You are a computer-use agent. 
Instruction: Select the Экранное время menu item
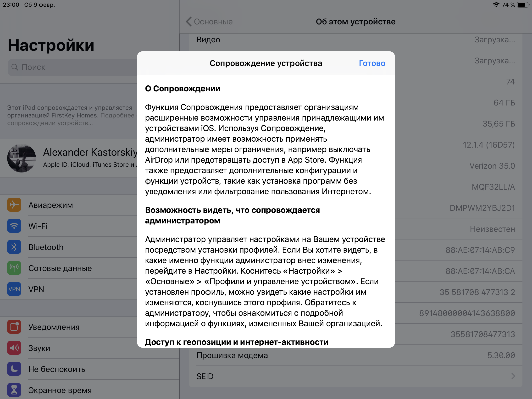point(60,390)
